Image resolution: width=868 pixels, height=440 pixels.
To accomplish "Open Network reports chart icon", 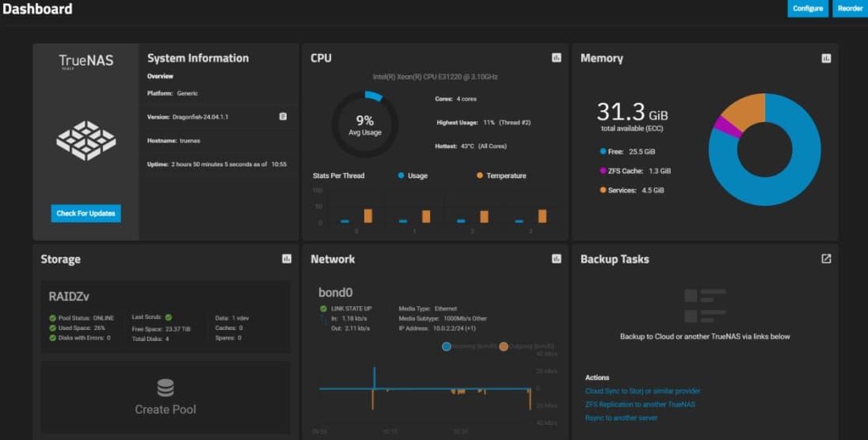I will (x=557, y=259).
